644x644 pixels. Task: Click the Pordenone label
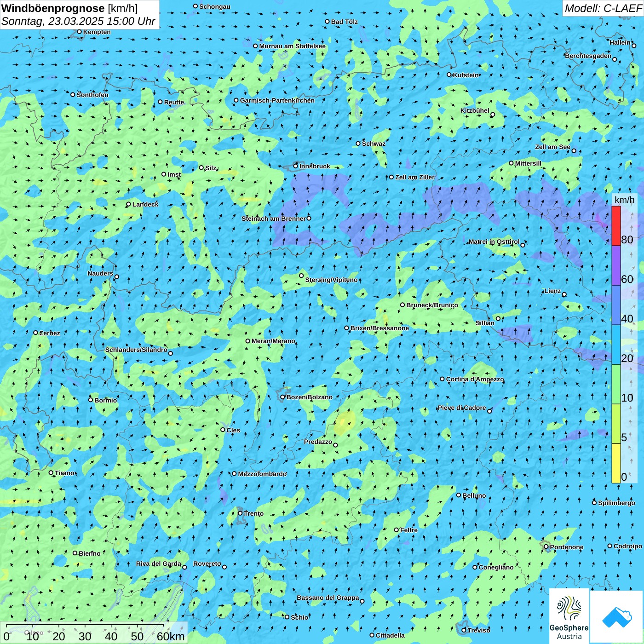566,547
